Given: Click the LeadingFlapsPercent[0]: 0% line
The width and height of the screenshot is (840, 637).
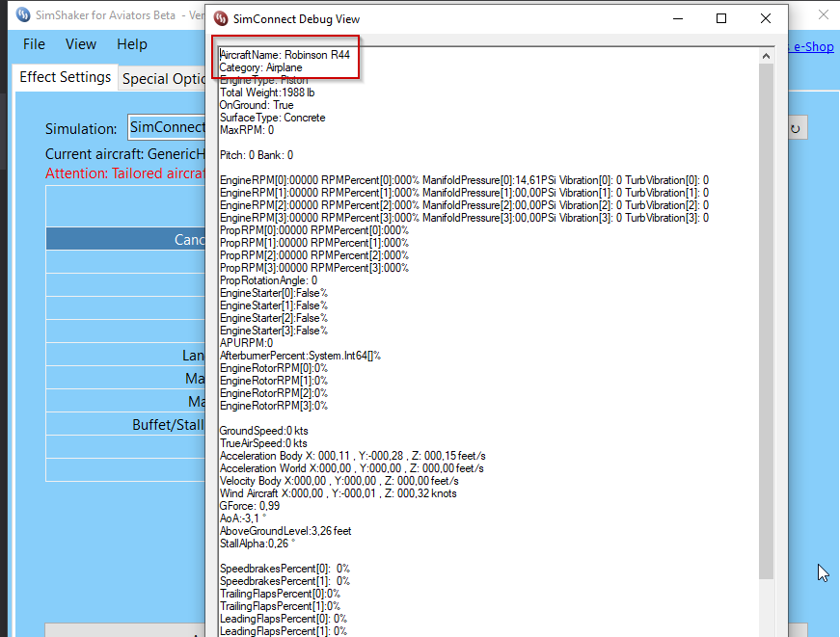Looking at the screenshot, I should pos(284,619).
